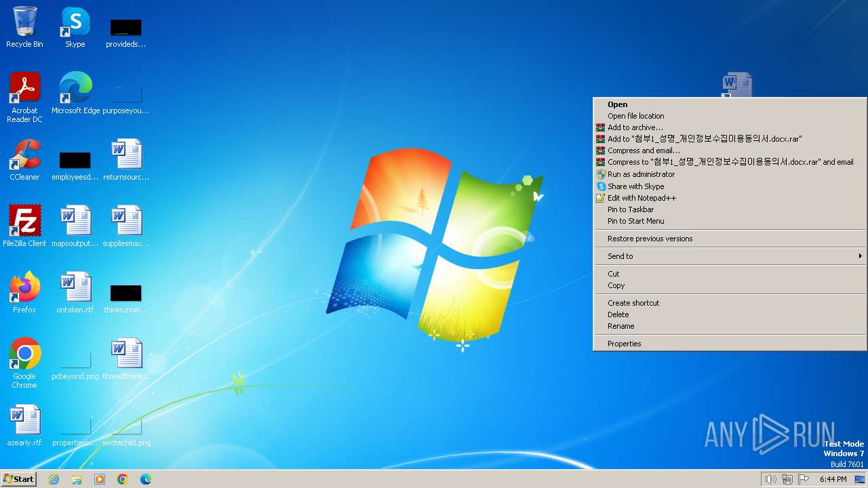Select the CCleaner desktop shortcut

tap(24, 160)
